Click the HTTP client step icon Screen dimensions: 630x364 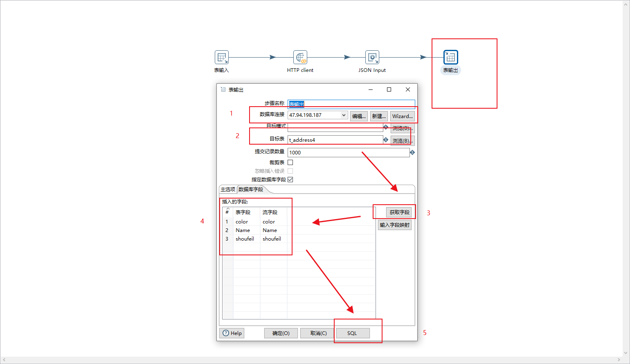[300, 57]
